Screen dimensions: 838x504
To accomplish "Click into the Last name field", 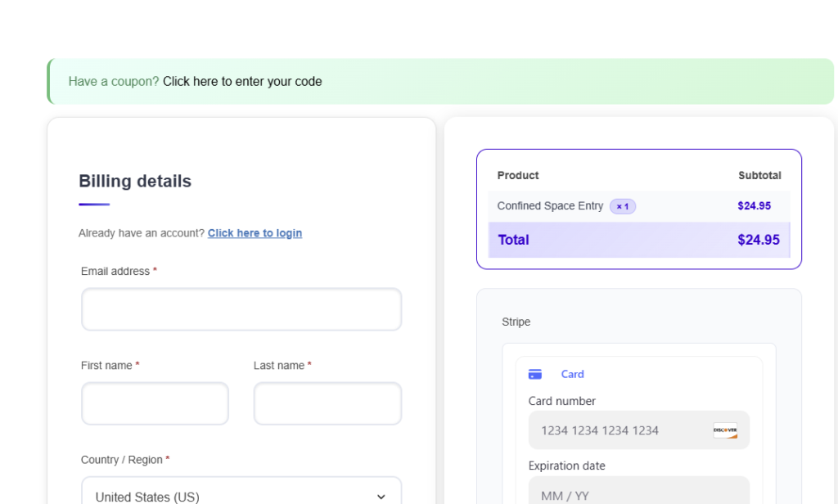I will pyautogui.click(x=327, y=403).
